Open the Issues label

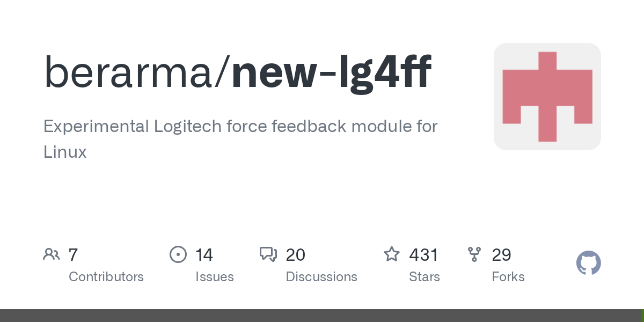coord(215,277)
